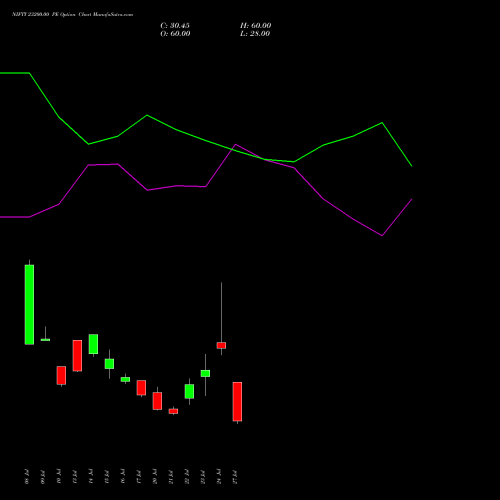
Task: Click the red 24 Jul candle body
Action: click(221, 345)
